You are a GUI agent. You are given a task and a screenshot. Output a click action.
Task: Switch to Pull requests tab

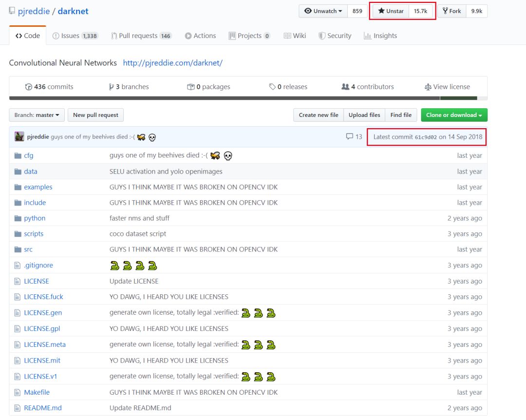(x=141, y=36)
